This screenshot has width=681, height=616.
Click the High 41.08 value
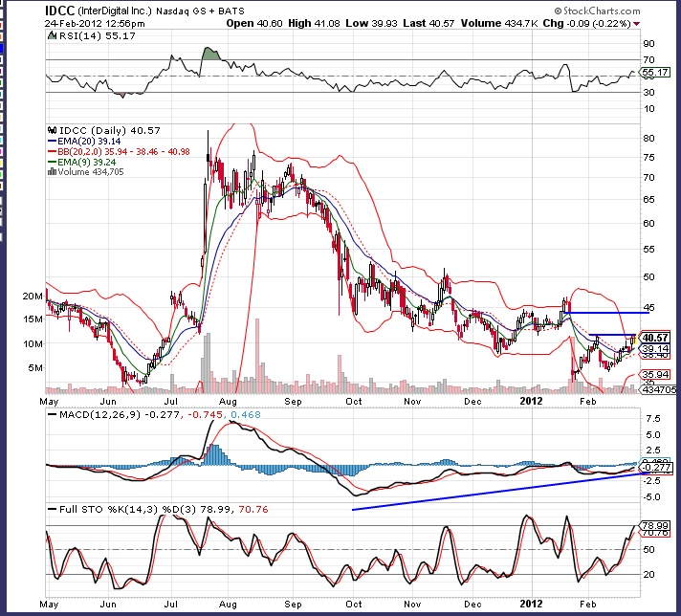[x=314, y=24]
